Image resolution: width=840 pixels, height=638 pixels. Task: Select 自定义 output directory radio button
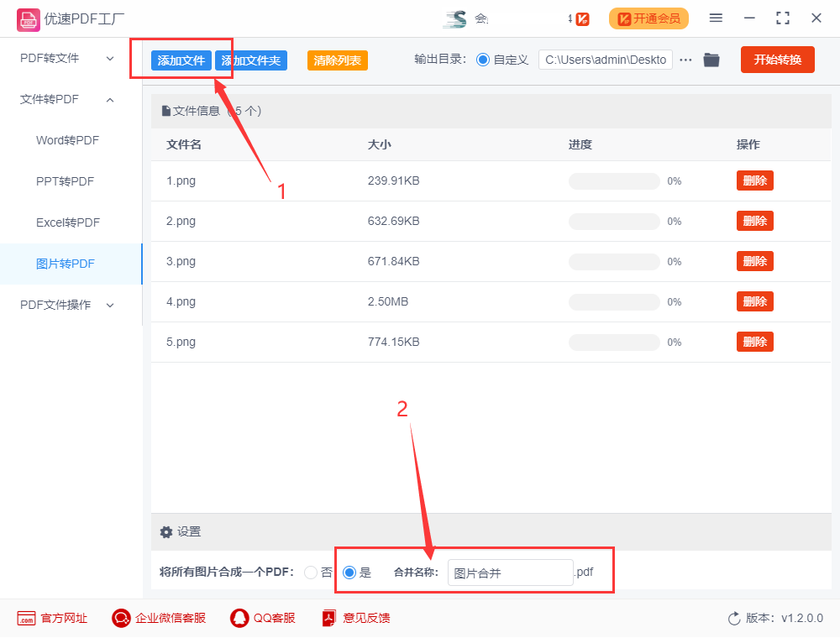(483, 60)
